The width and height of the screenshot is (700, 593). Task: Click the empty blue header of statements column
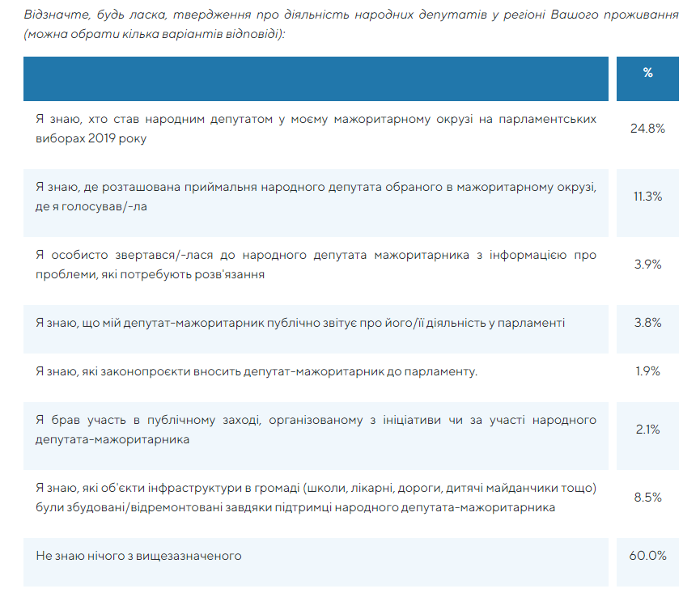(x=316, y=78)
